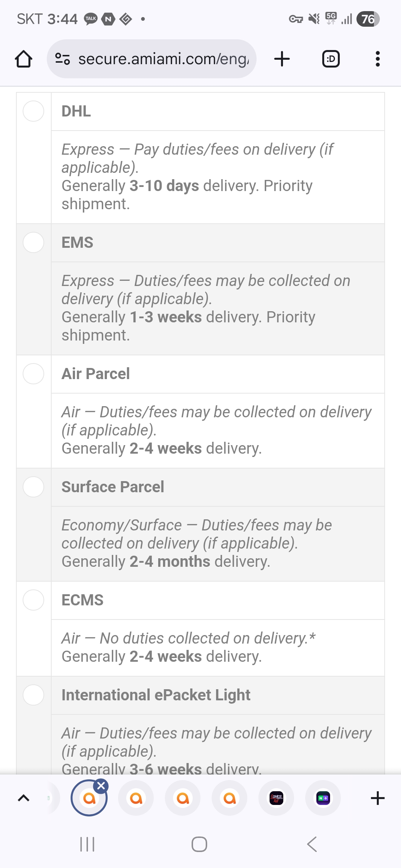The height and width of the screenshot is (868, 401).
Task: Open site settings icon in address bar
Action: point(62,59)
